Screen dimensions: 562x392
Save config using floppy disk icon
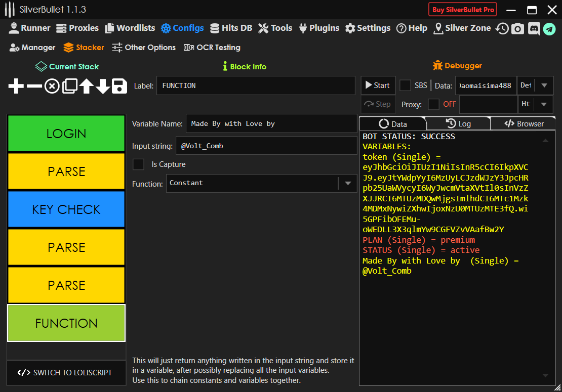119,86
